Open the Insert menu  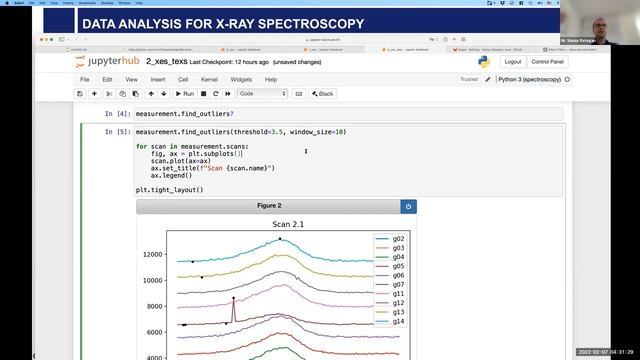(x=158, y=80)
